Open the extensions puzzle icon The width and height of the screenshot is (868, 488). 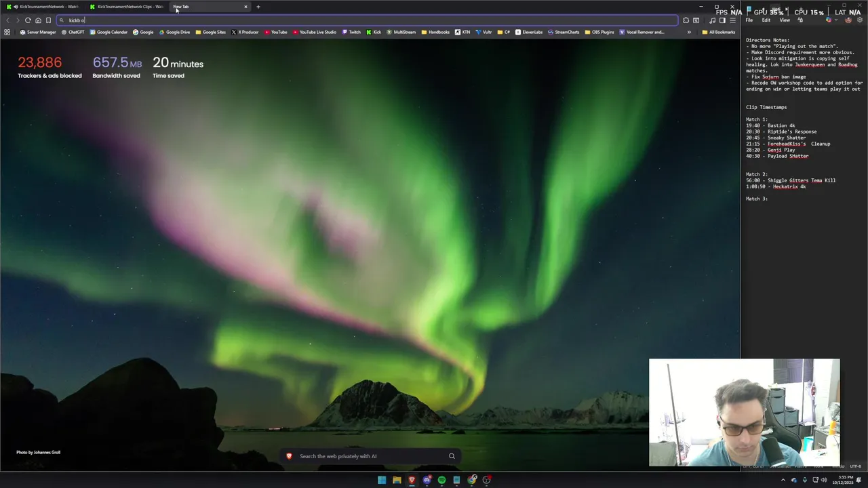click(686, 20)
